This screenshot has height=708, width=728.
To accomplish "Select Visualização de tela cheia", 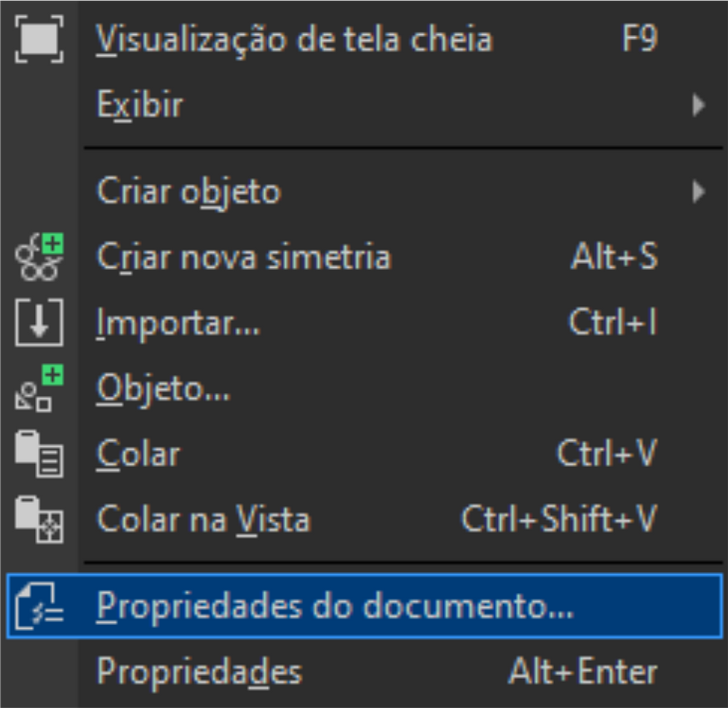I will click(294, 40).
